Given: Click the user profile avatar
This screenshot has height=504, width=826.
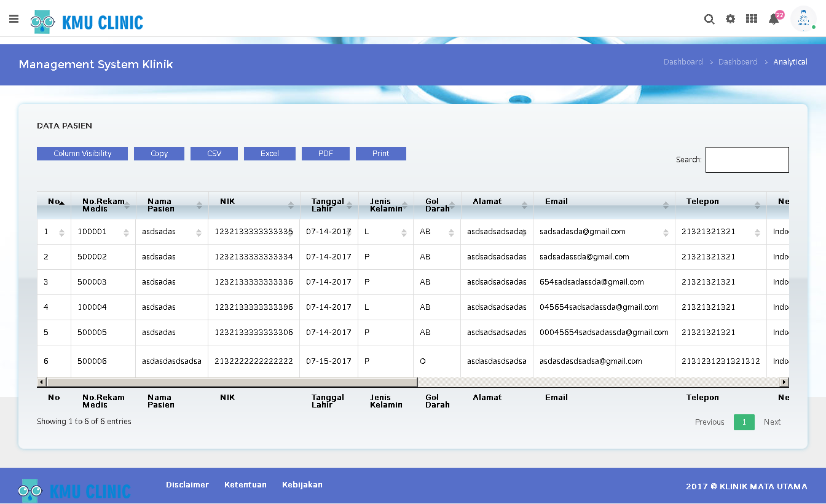Looking at the screenshot, I should coord(803,19).
